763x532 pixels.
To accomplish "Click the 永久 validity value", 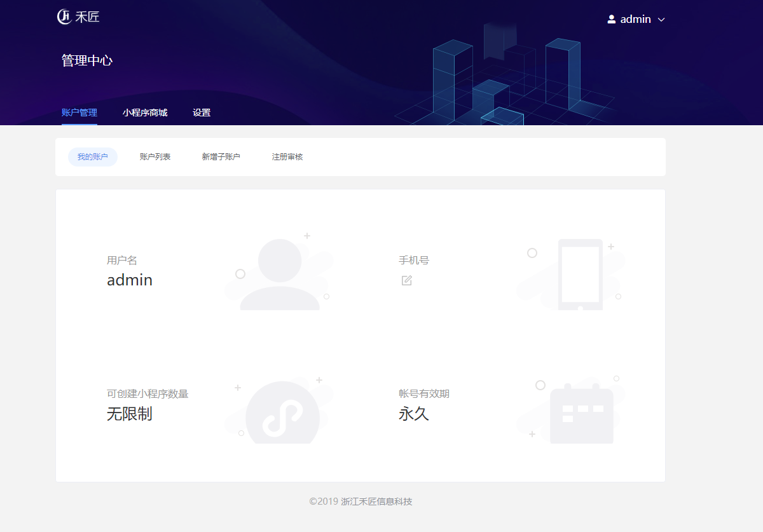I will click(414, 414).
